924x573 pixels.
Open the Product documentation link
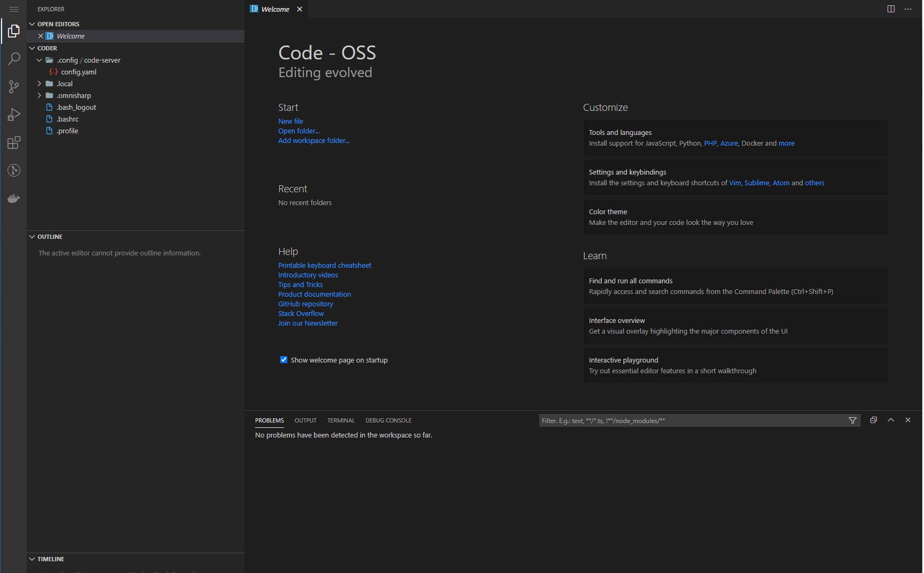coord(315,295)
